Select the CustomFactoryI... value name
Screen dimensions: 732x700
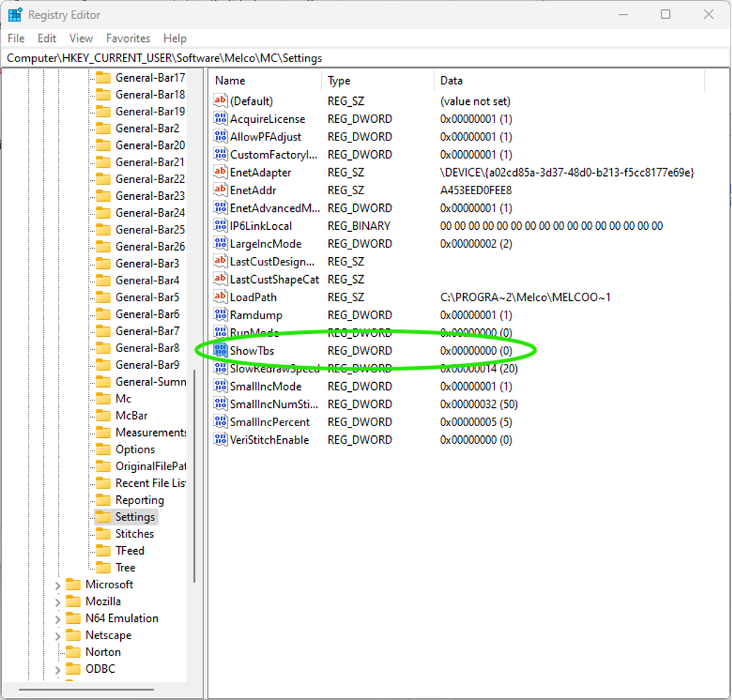tap(274, 154)
